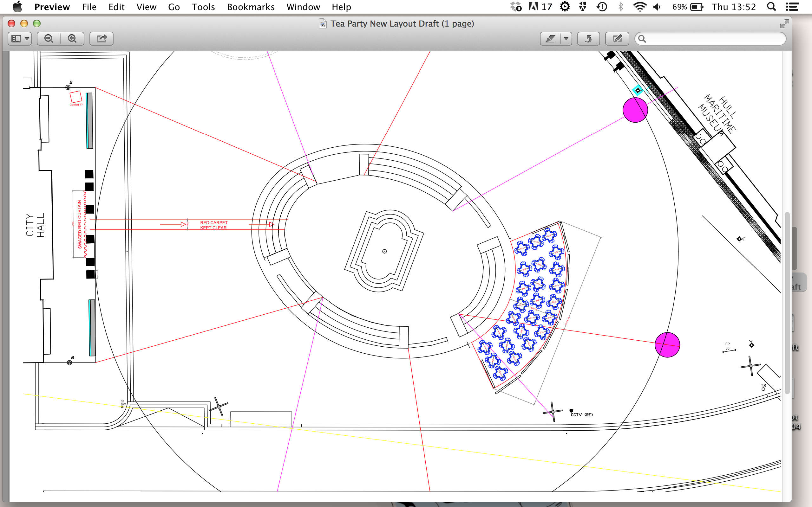Open Spotlight search in menu bar
This screenshot has width=812, height=507.
(x=771, y=7)
